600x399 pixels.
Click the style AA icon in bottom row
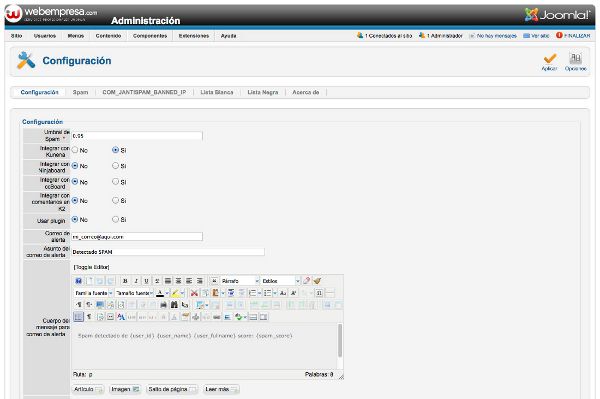(121, 317)
